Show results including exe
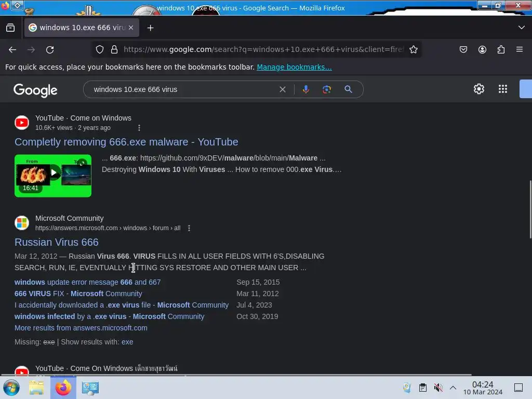The height and width of the screenshot is (399, 532). (127, 342)
